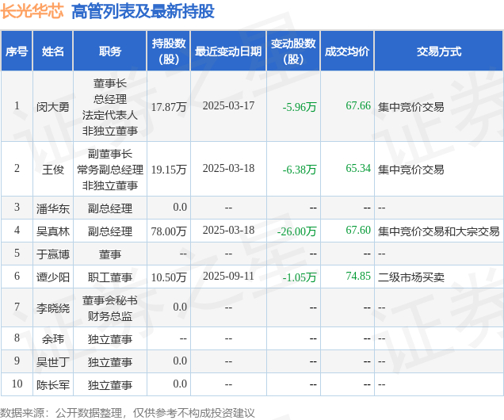Click the 78.00万 holdings cell
The height and width of the screenshot is (420, 504).
tap(169, 231)
